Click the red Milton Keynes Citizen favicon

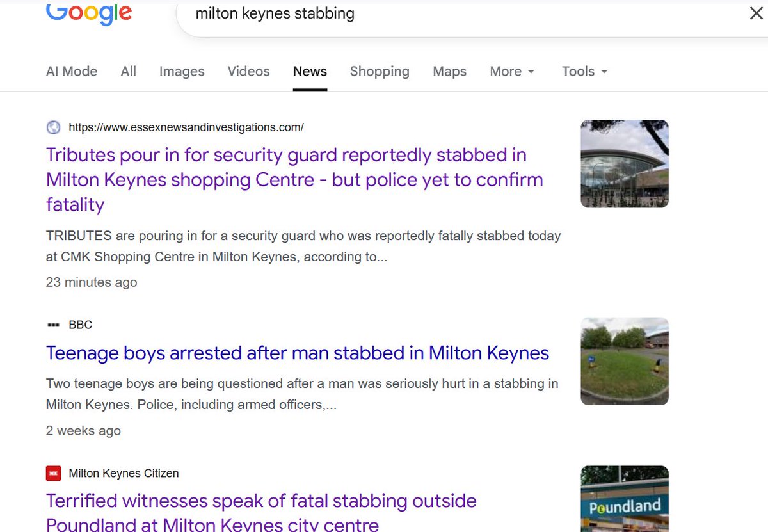coord(54,474)
